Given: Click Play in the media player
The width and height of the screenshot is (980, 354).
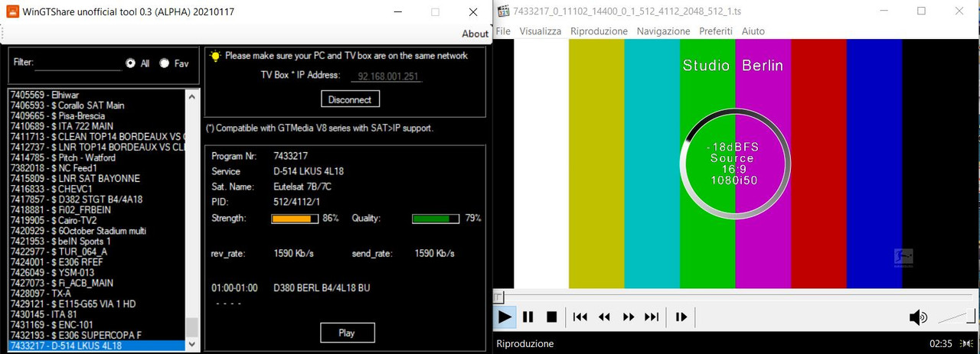Looking at the screenshot, I should point(505,317).
